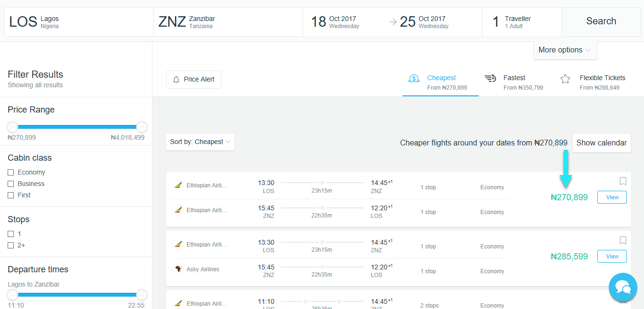Click the 2 stops label
Screen dimensions: 644x309
coord(430,306)
